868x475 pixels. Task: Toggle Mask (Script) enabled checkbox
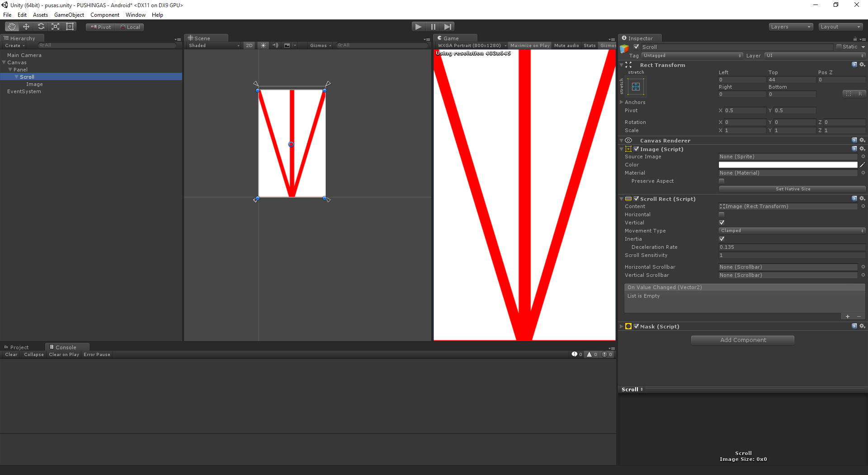pyautogui.click(x=637, y=326)
